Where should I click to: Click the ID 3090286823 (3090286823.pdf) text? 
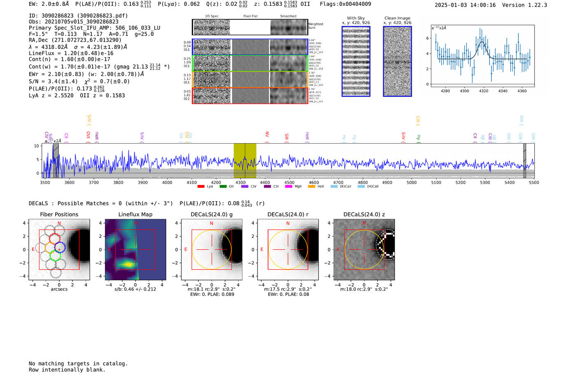pyautogui.click(x=78, y=16)
